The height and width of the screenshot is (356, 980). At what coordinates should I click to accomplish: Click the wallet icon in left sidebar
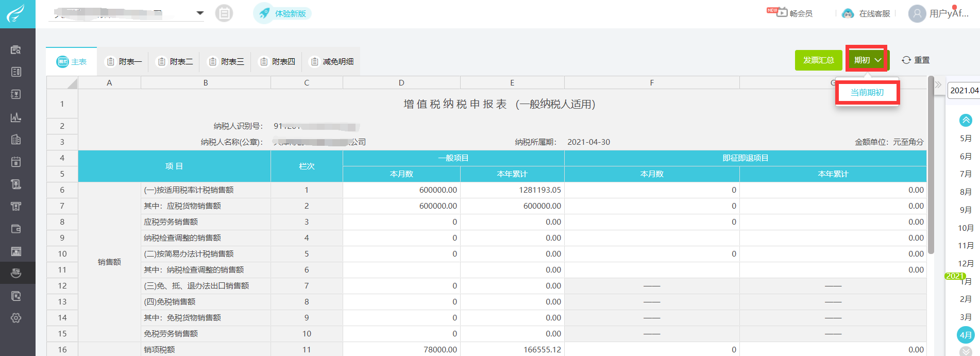(16, 229)
